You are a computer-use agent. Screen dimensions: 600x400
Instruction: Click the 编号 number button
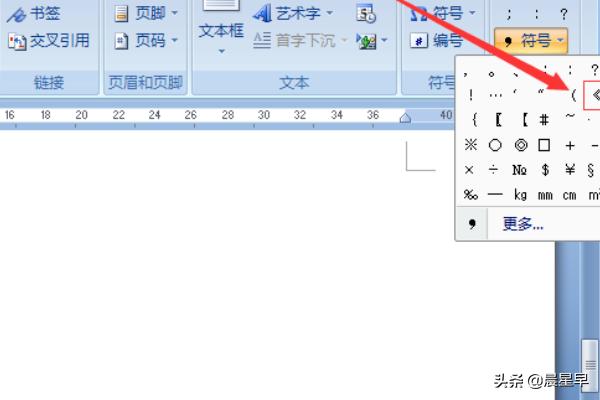[x=437, y=41]
